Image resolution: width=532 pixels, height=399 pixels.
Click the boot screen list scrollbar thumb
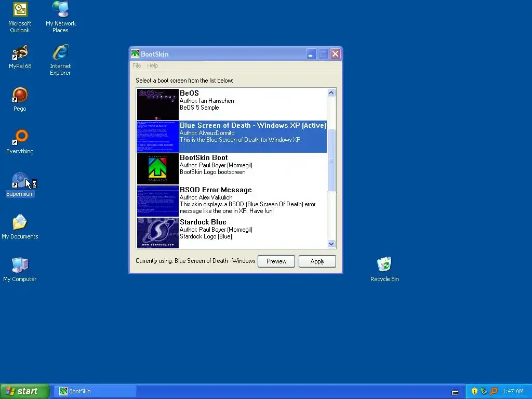click(331, 161)
